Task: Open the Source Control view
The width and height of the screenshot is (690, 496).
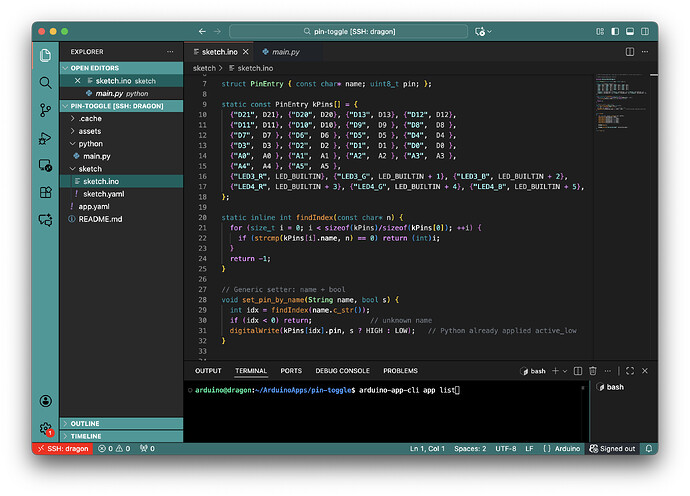Action: click(45, 110)
